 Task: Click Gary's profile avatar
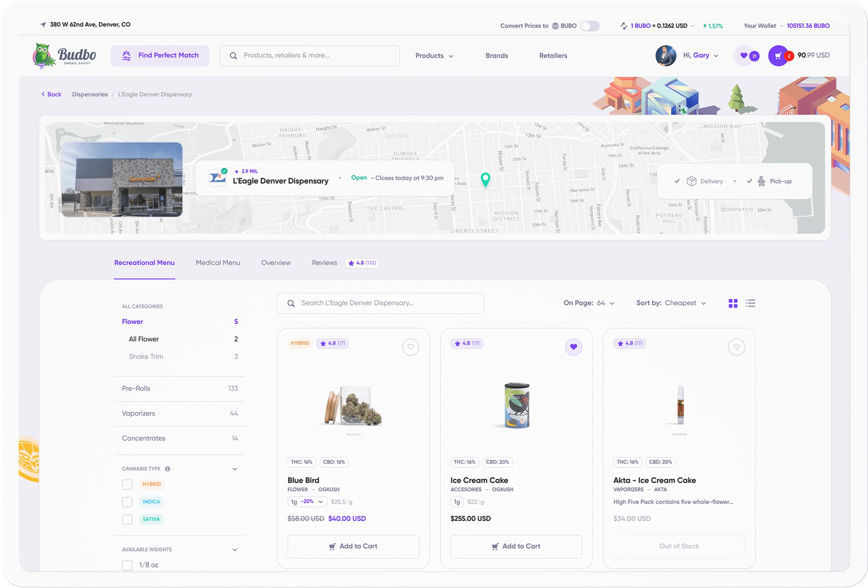[x=666, y=56]
